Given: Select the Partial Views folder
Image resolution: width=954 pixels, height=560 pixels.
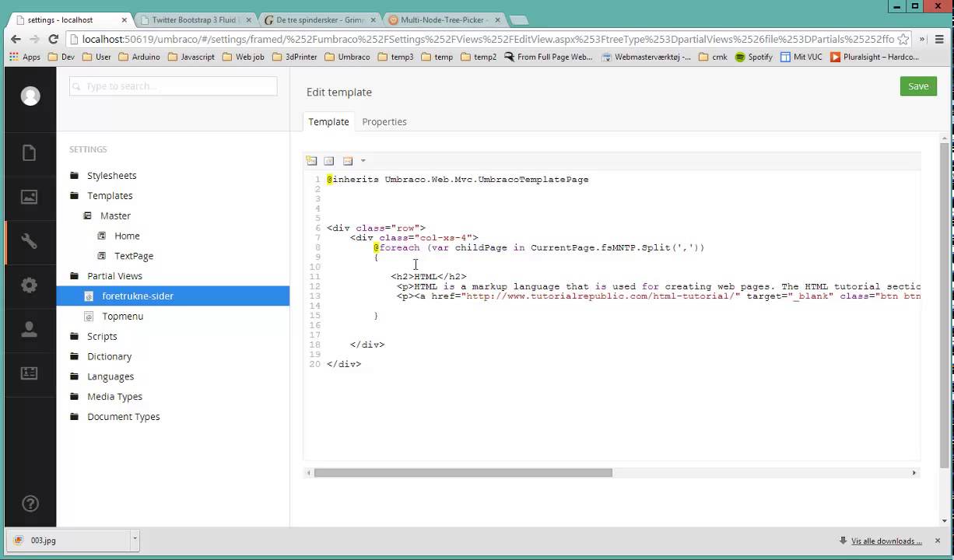Looking at the screenshot, I should pos(114,276).
